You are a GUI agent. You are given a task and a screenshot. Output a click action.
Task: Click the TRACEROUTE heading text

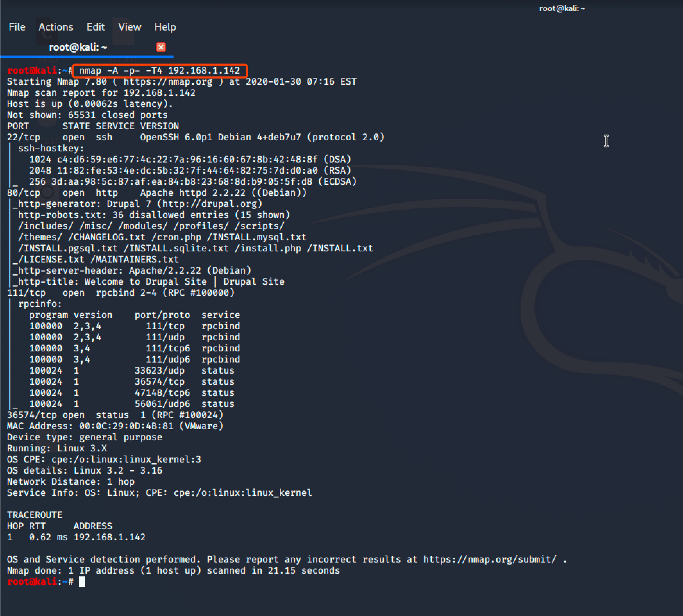[x=35, y=515]
